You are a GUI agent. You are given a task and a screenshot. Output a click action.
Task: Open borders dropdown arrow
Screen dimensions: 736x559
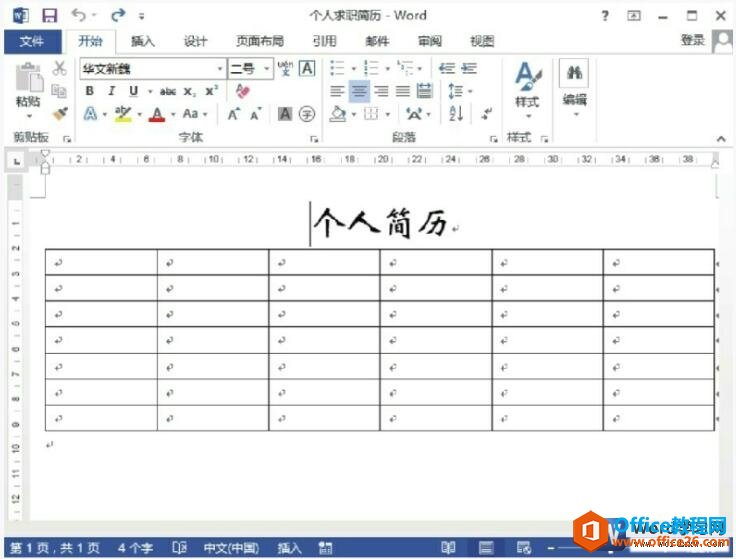click(x=387, y=114)
